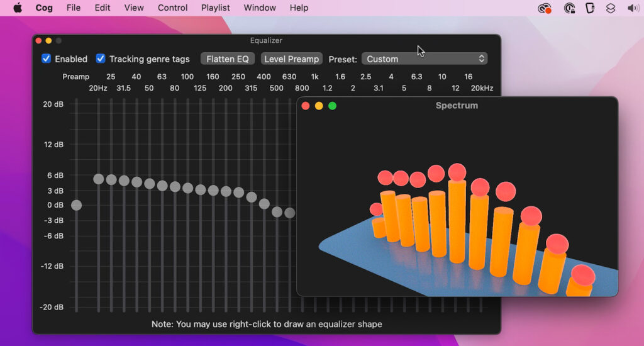Click the 500 Hz band slider knob
644x346 pixels.
pyautogui.click(x=277, y=212)
